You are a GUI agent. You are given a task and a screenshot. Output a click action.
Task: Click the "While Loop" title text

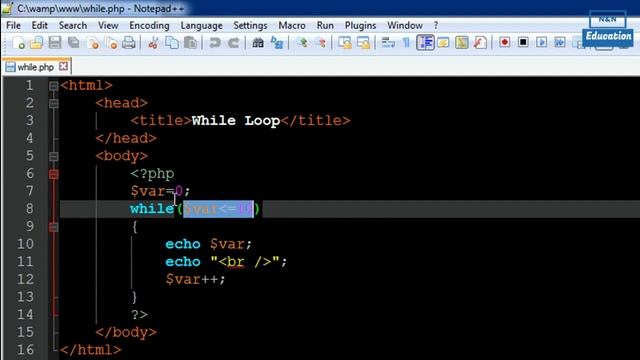pos(236,120)
